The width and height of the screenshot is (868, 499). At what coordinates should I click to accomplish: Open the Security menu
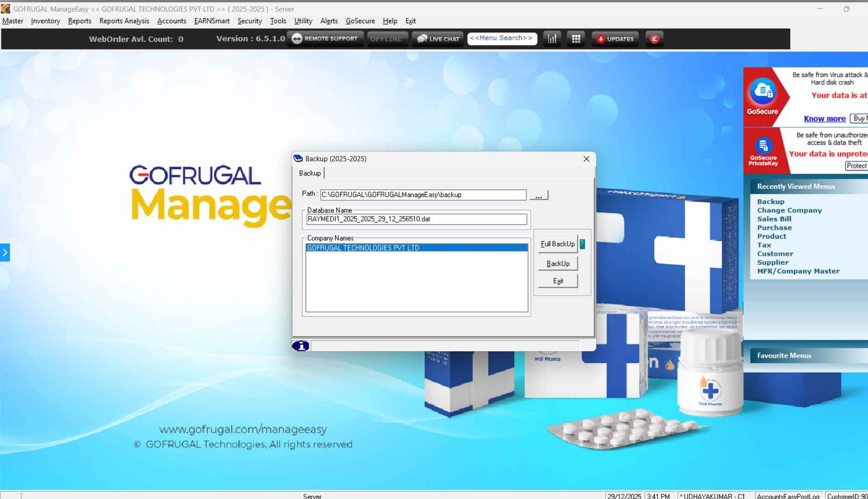[250, 21]
